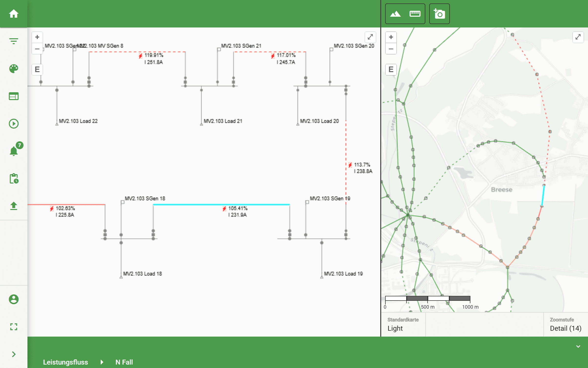
Task: Activate the ruler measurement tool on map
Action: click(415, 14)
